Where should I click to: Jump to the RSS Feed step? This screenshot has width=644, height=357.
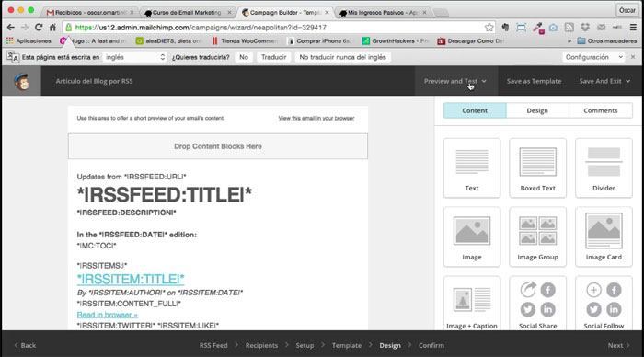click(x=213, y=345)
